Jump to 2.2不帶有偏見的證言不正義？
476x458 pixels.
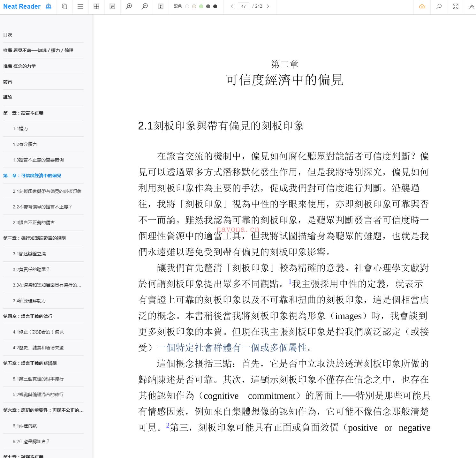point(43,207)
